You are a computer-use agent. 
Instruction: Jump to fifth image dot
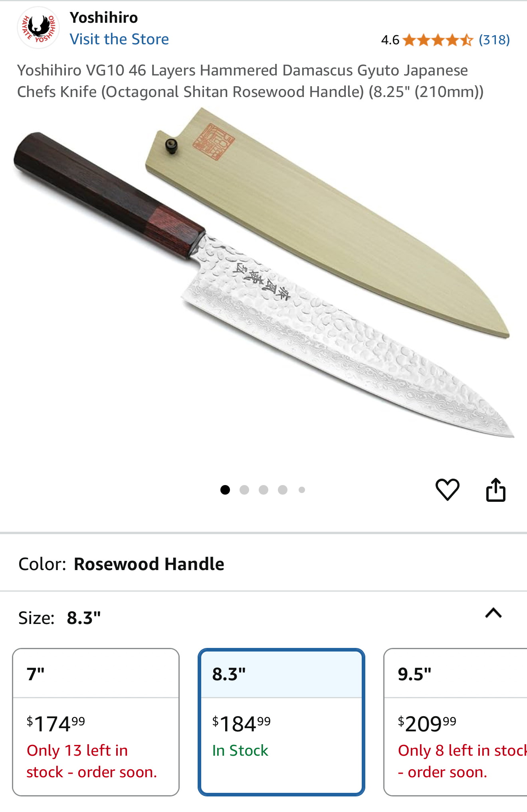302,490
